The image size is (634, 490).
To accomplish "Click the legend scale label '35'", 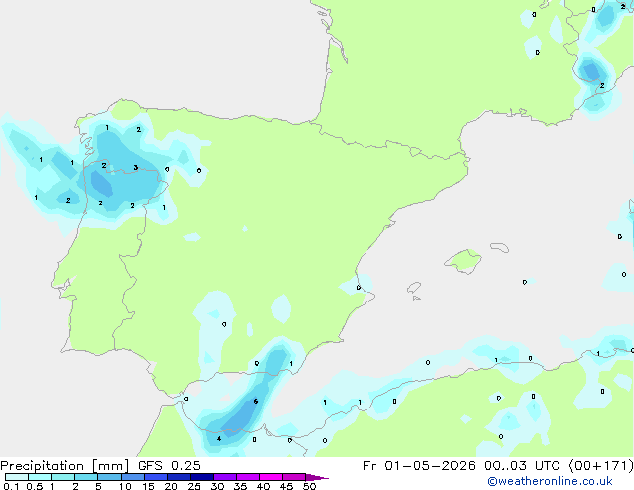I will click(x=240, y=486).
